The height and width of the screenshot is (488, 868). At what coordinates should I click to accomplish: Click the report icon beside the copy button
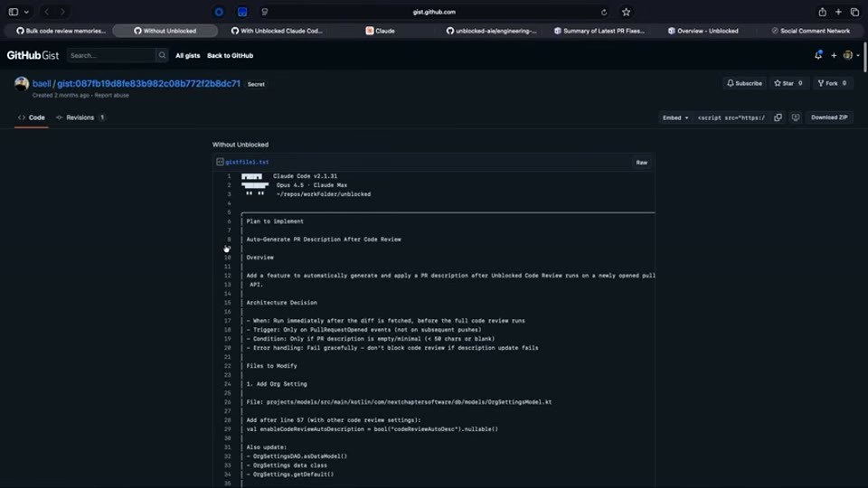[x=796, y=117]
